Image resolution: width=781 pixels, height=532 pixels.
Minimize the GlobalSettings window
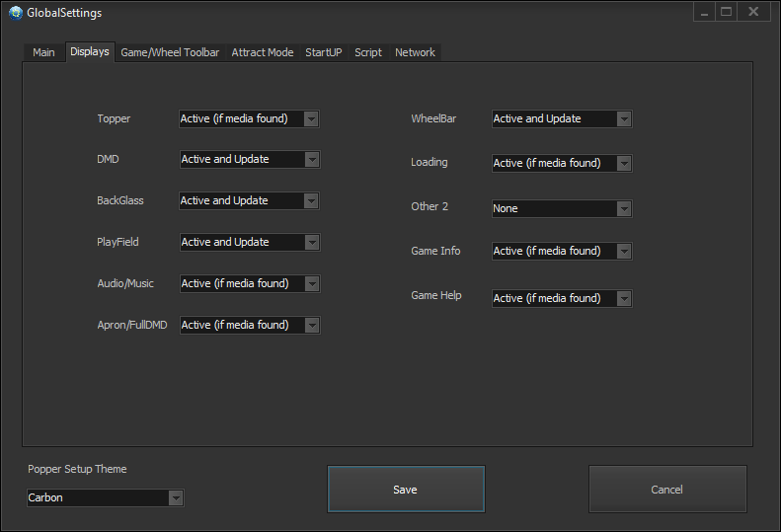[x=704, y=12]
